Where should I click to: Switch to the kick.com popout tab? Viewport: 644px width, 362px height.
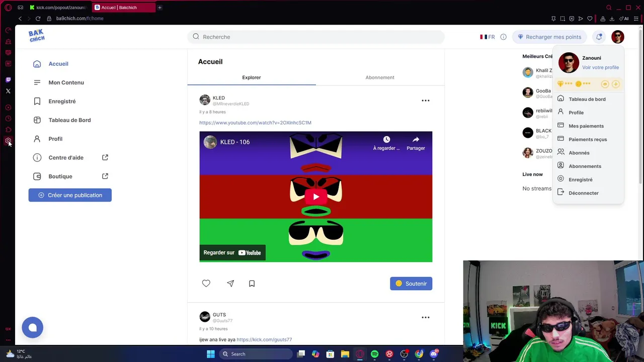click(x=58, y=8)
